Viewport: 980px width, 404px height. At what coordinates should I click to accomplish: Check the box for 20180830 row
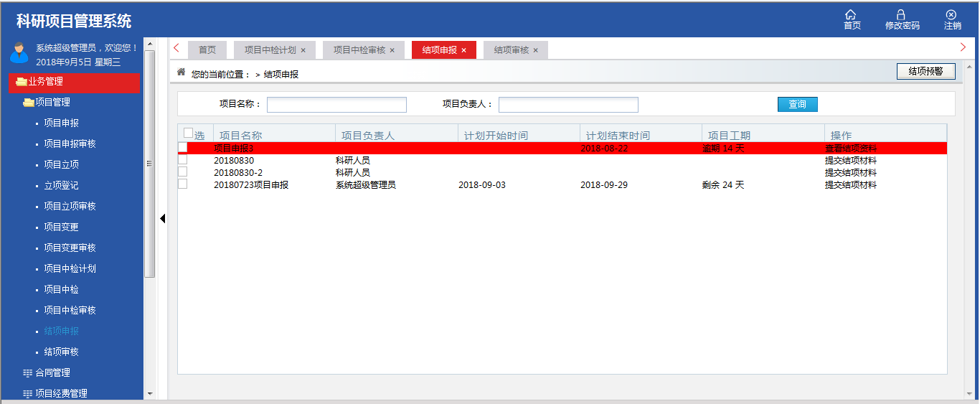[x=182, y=159]
